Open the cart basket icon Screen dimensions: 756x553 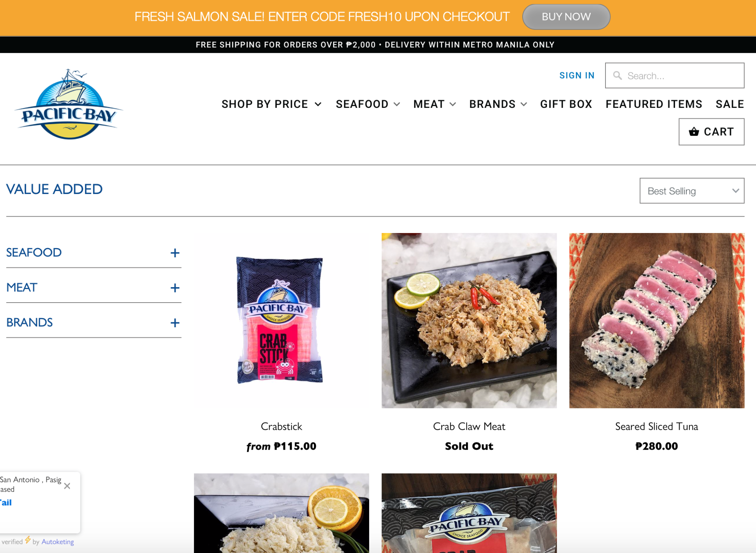point(694,132)
